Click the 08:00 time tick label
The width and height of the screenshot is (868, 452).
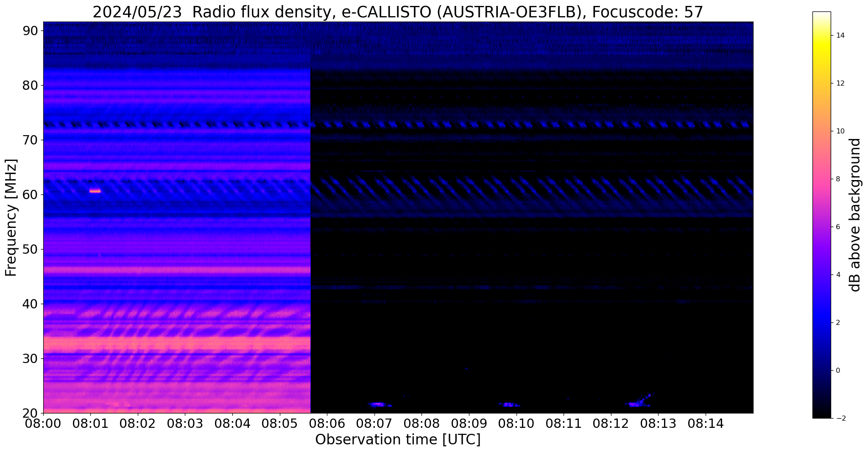[43, 424]
